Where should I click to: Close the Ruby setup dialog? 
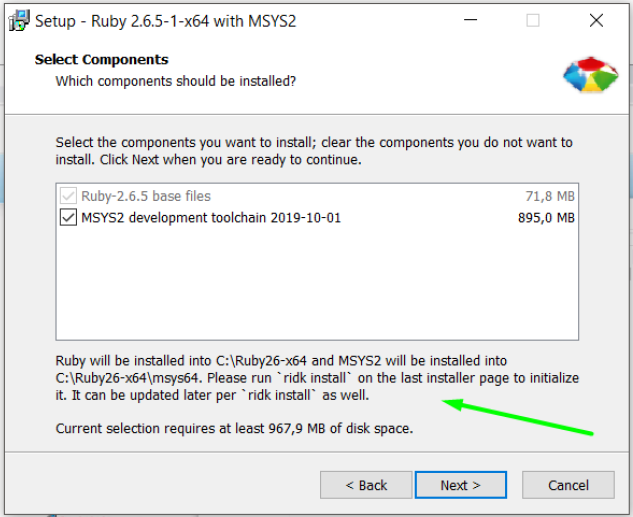click(x=596, y=20)
